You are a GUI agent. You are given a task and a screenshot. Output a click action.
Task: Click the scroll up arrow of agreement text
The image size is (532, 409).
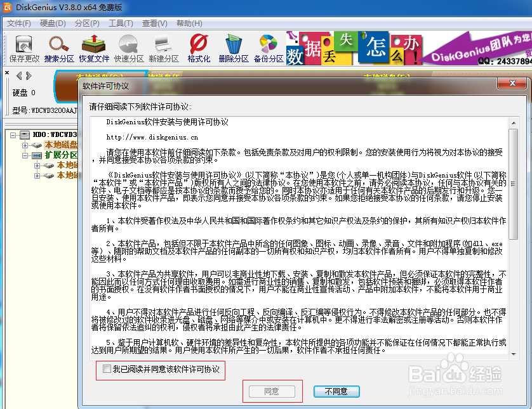pyautogui.click(x=514, y=122)
